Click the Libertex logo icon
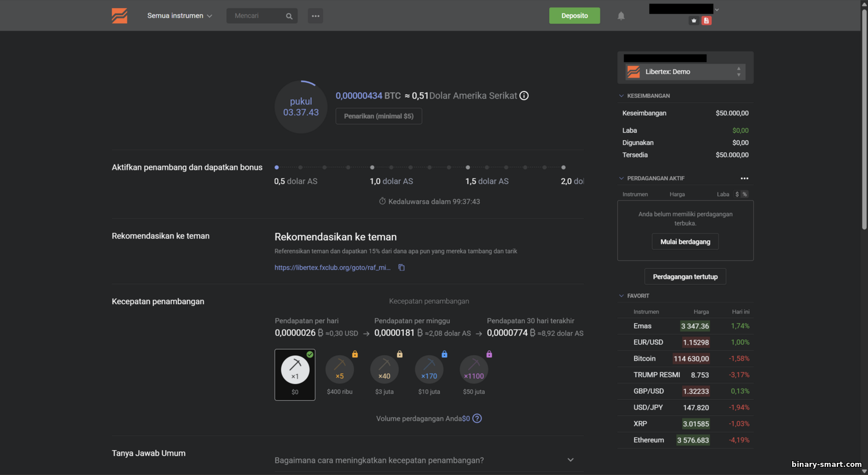Image resolution: width=868 pixels, height=475 pixels. coord(119,16)
